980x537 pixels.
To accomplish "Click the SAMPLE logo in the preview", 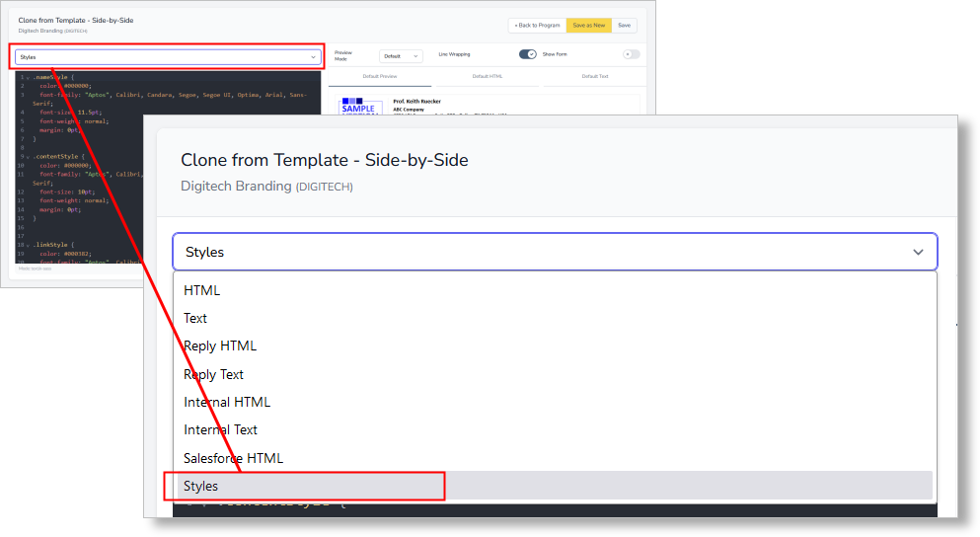I will (358, 106).
